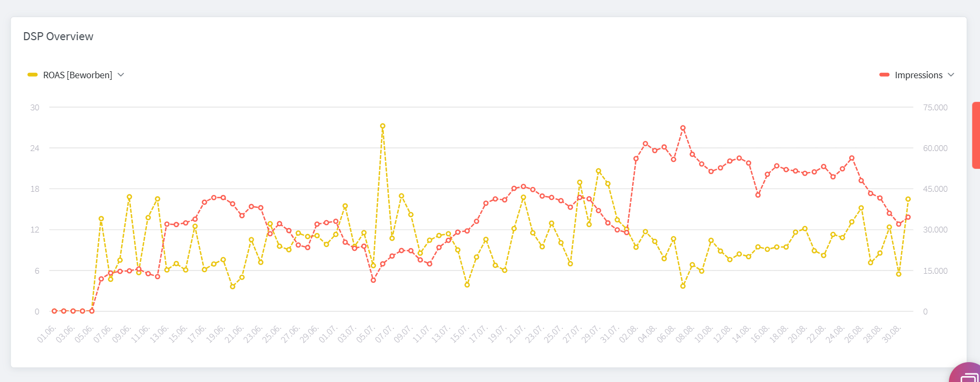Click the 30.08. date label on x-axis

(x=892, y=333)
